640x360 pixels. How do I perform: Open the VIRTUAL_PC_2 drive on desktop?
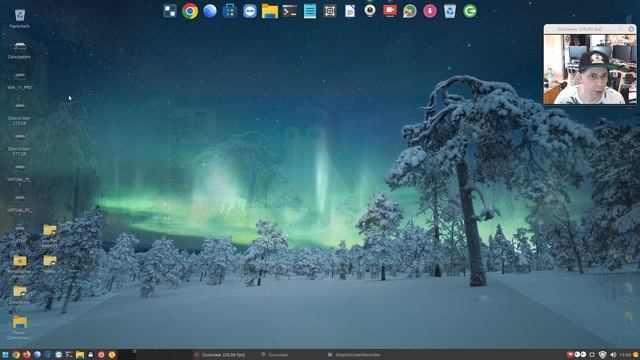pos(20,175)
